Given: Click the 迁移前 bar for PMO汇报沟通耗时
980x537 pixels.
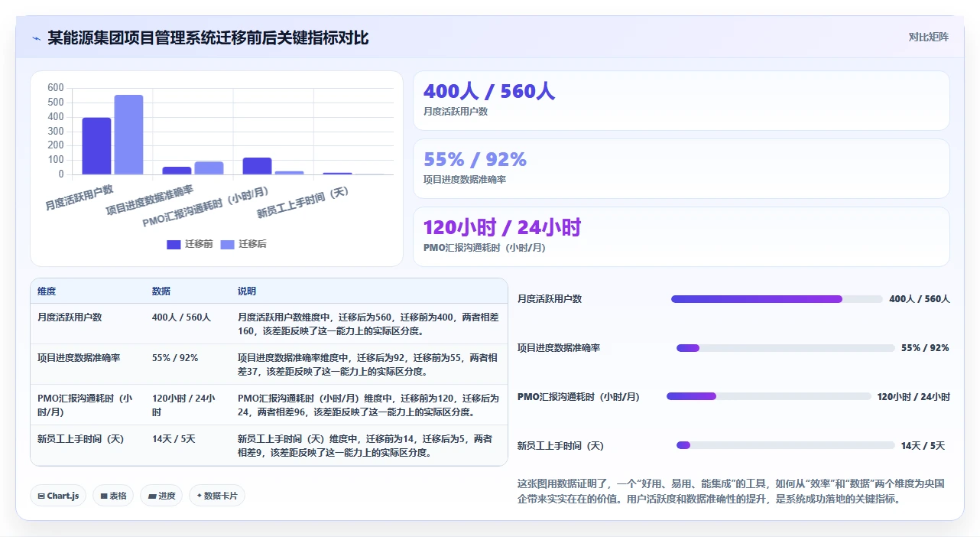Looking at the screenshot, I should 257,166.
